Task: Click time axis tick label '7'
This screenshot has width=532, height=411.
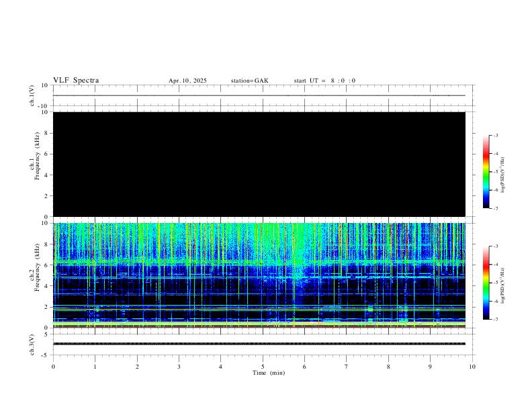Action: pyautogui.click(x=347, y=367)
